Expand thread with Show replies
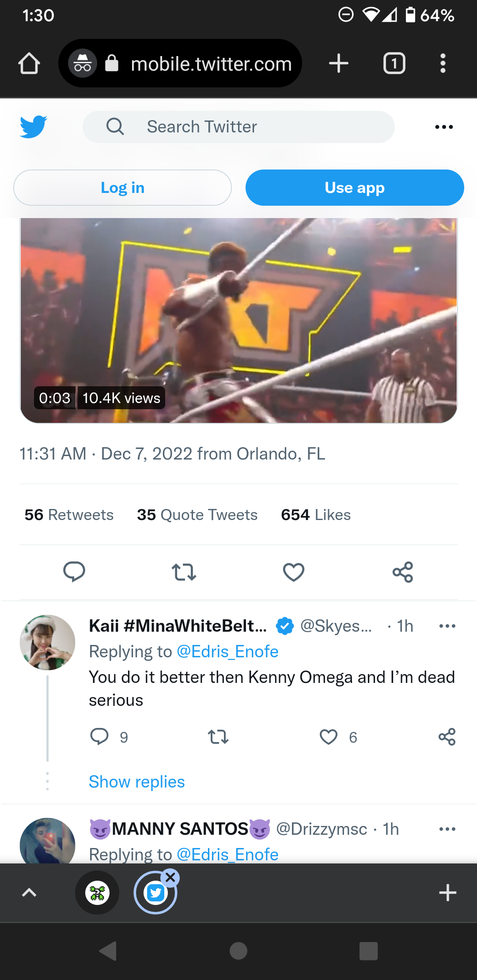Image resolution: width=477 pixels, height=980 pixels. [137, 782]
